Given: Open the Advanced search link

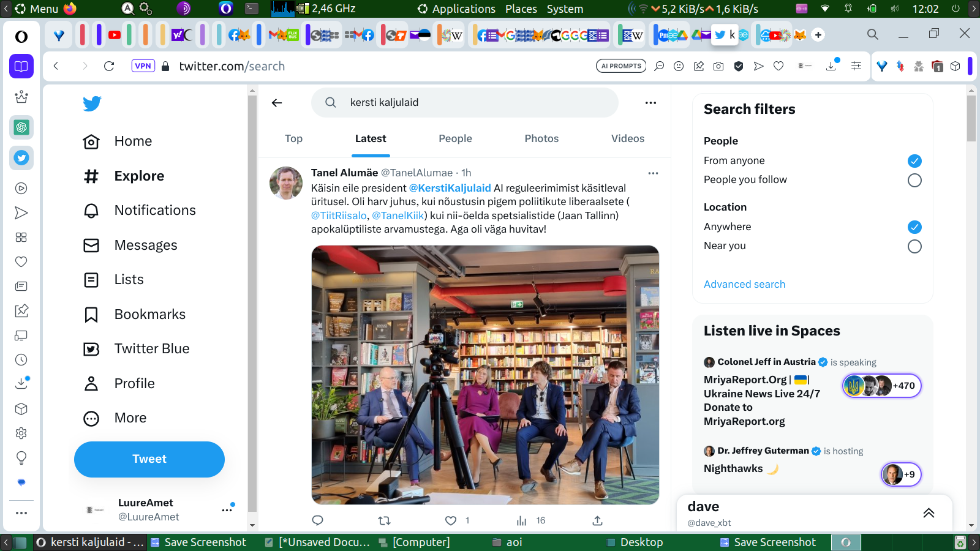Looking at the screenshot, I should point(744,284).
